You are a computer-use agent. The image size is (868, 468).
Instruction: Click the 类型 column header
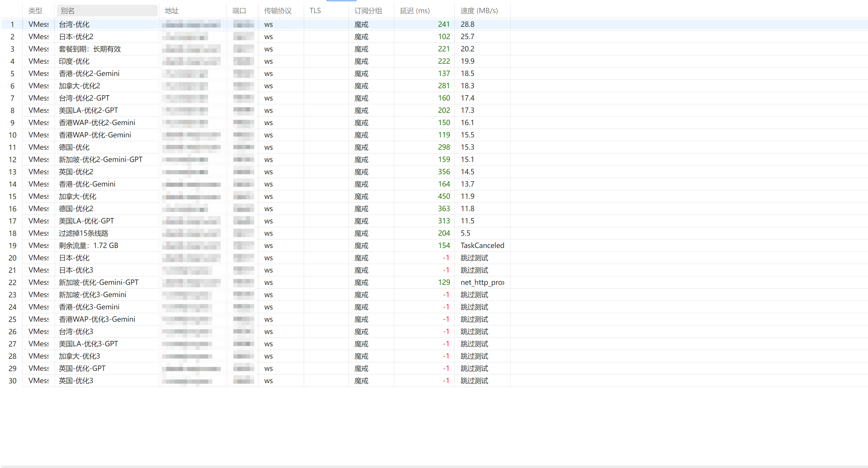38,11
